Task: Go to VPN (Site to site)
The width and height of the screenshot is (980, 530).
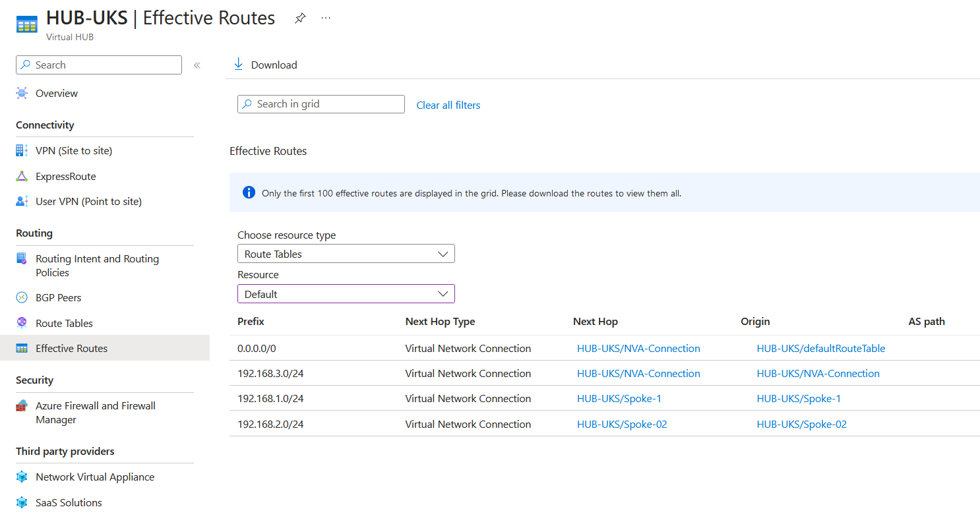Action: click(x=74, y=151)
